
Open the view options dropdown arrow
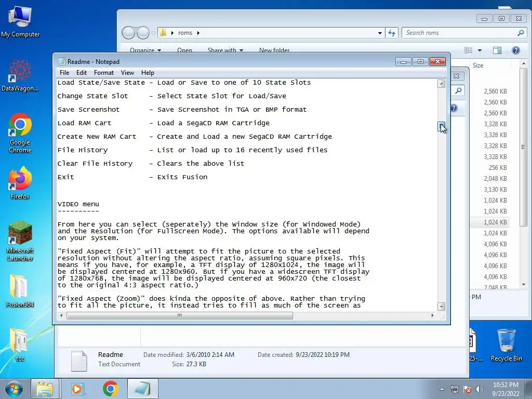tap(480, 50)
